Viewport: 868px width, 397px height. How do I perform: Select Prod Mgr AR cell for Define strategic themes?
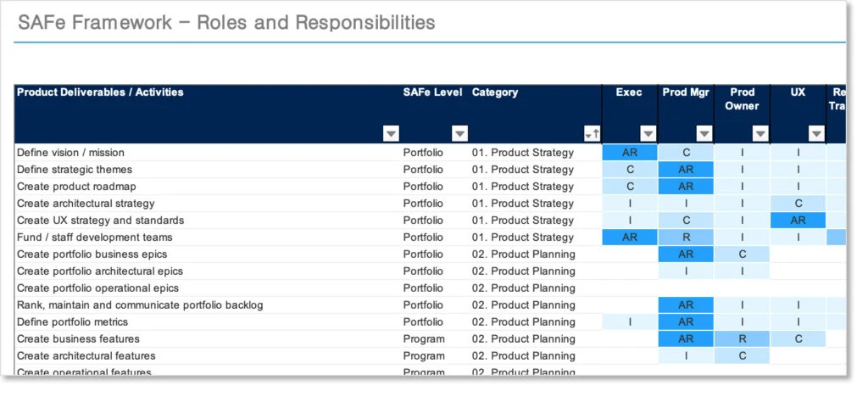click(x=686, y=170)
